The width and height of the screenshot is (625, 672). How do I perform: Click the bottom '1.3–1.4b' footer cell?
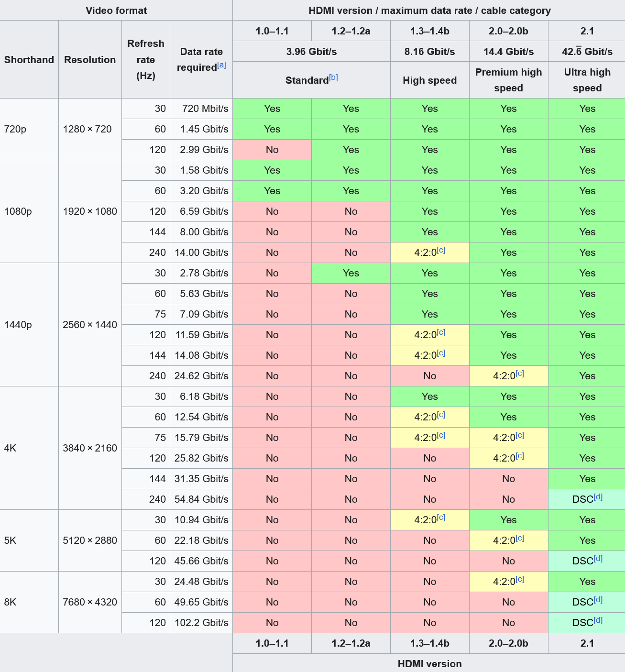(x=430, y=643)
